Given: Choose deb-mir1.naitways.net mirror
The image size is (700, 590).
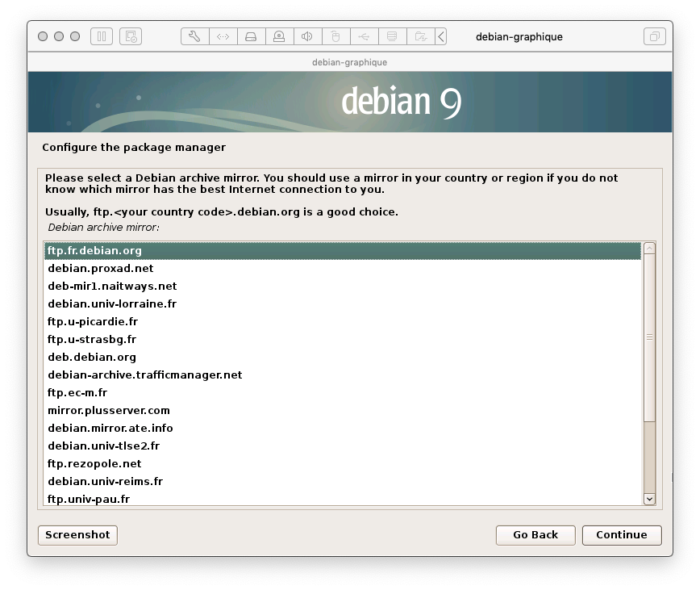Looking at the screenshot, I should (343, 287).
